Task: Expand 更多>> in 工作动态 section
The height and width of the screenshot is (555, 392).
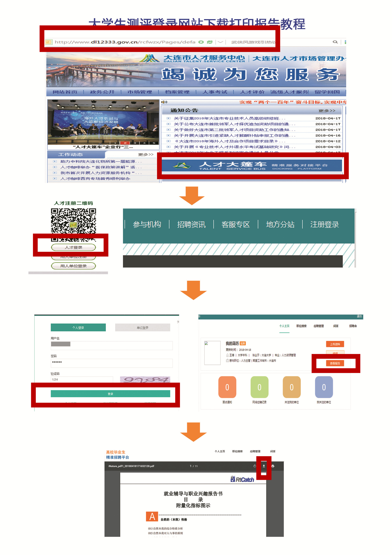Action: pyautogui.click(x=146, y=154)
